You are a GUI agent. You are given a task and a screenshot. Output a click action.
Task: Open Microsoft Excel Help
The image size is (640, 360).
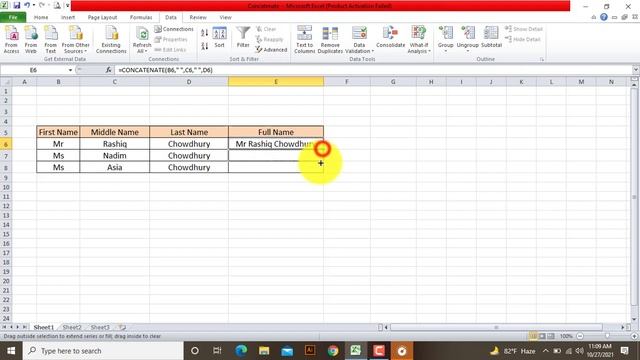point(604,17)
